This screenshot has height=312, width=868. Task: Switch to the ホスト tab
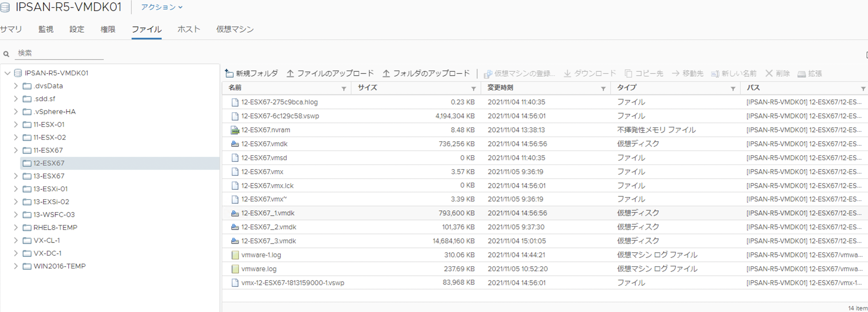[189, 29]
